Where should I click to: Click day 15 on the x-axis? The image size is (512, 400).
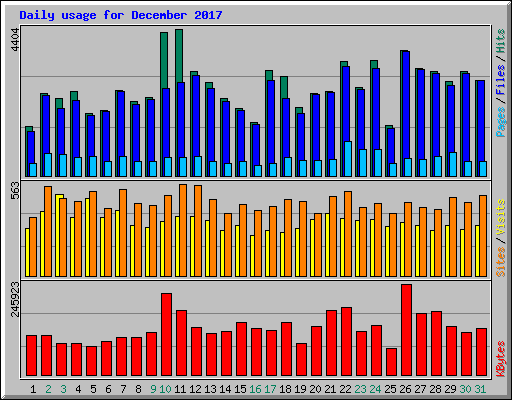tap(240, 389)
